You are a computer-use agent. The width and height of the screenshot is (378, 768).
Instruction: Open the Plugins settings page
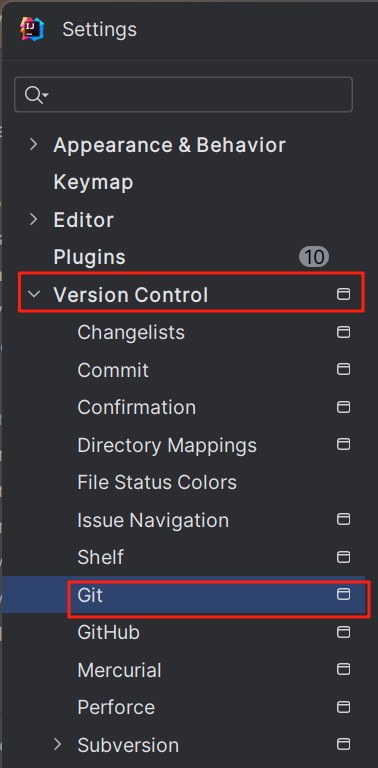89,257
